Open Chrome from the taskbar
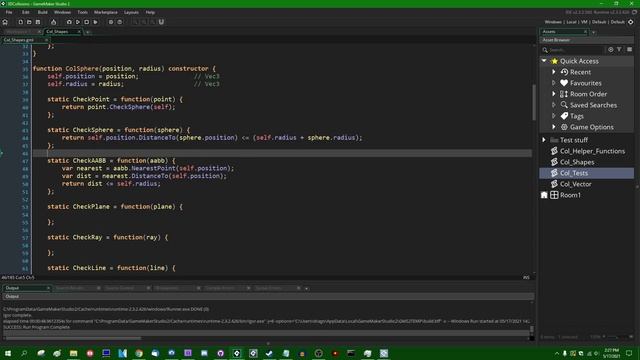 139,353
